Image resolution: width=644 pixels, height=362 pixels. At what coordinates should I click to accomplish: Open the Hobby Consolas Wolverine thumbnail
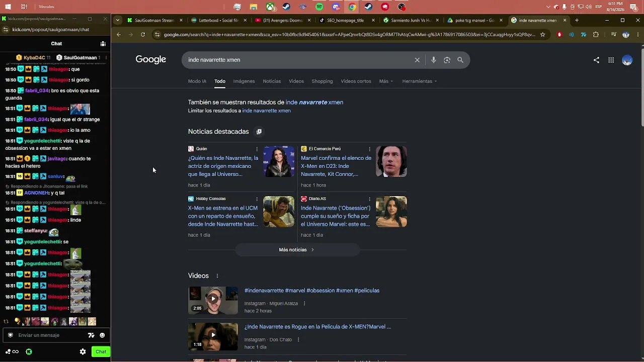(x=279, y=212)
